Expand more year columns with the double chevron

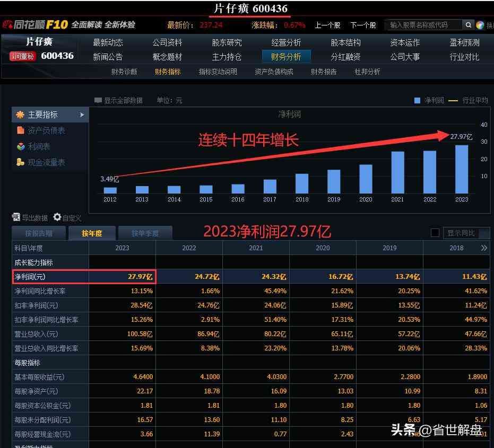click(484, 248)
